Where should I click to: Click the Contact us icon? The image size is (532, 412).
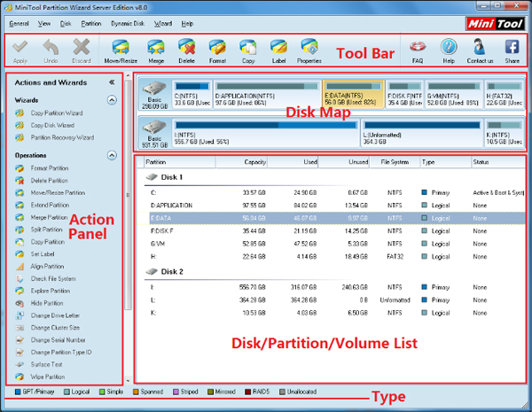[480, 47]
